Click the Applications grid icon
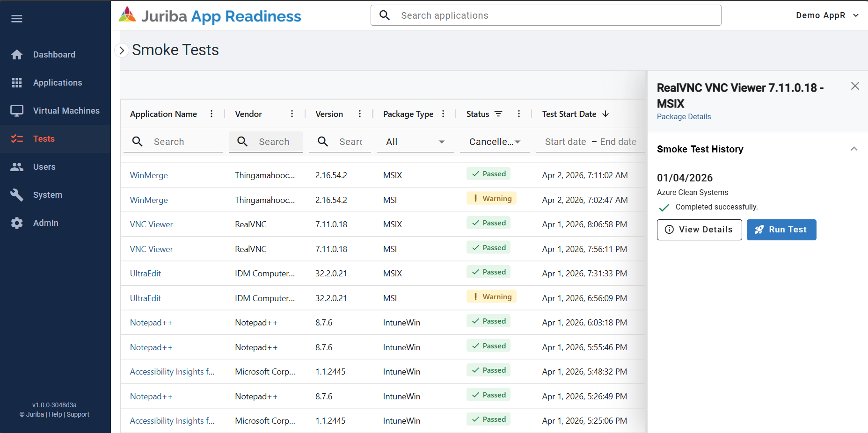This screenshot has height=433, width=868. [17, 83]
